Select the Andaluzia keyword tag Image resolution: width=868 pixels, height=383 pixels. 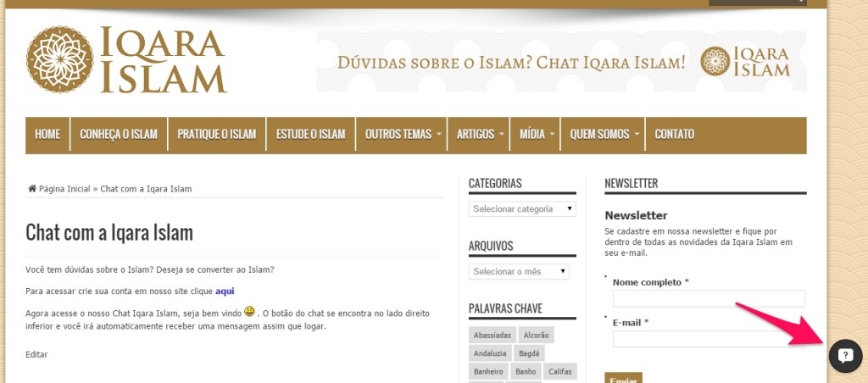pyautogui.click(x=491, y=353)
